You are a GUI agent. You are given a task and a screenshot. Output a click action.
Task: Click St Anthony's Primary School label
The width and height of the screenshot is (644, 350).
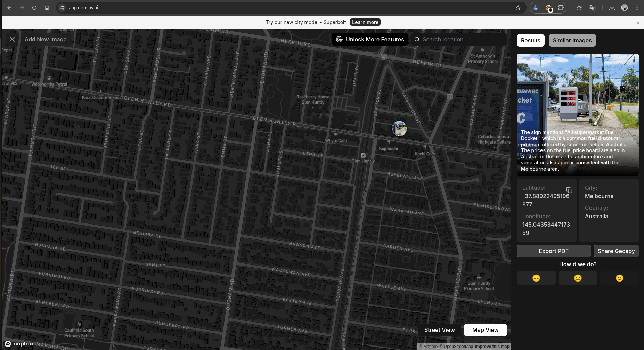tap(483, 59)
